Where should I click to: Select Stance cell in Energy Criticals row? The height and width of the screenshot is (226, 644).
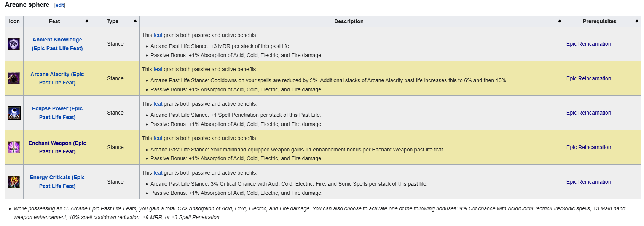[115, 182]
